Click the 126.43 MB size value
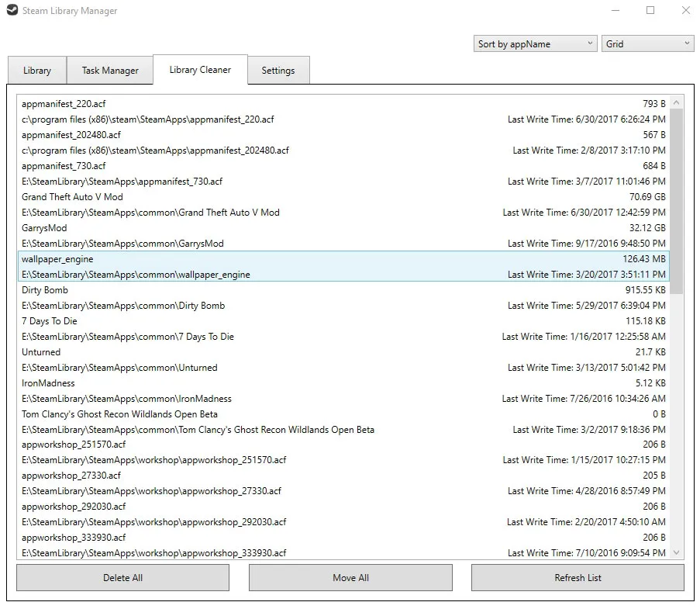Viewport: 700px width, 609px height. 644,259
